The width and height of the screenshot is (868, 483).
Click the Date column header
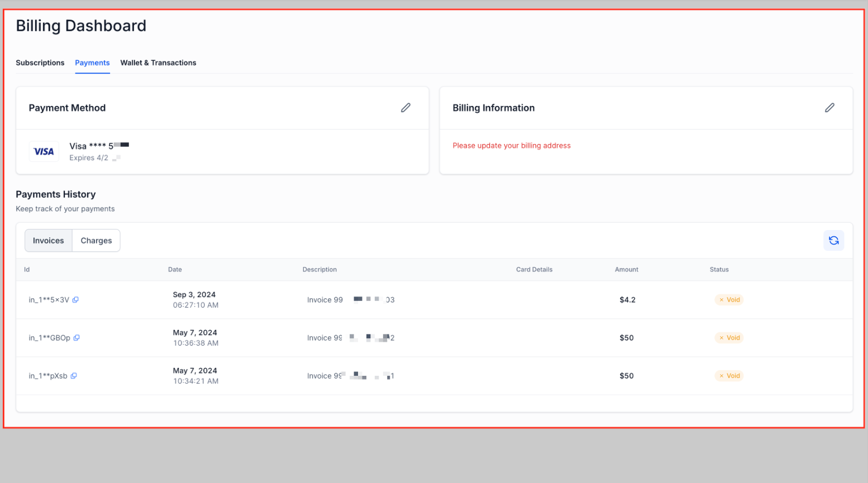175,270
